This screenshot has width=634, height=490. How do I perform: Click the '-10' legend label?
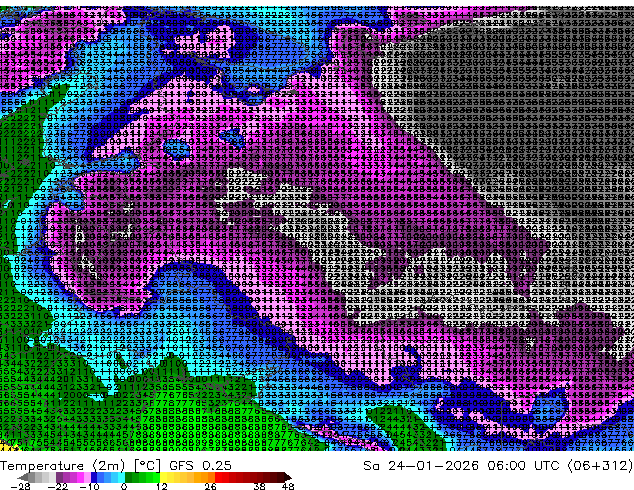[89, 486]
